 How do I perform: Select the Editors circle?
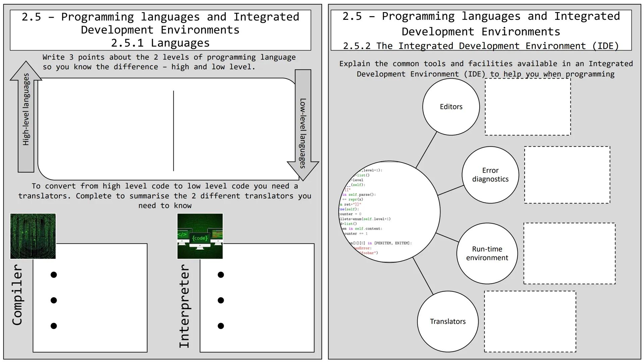pyautogui.click(x=451, y=106)
